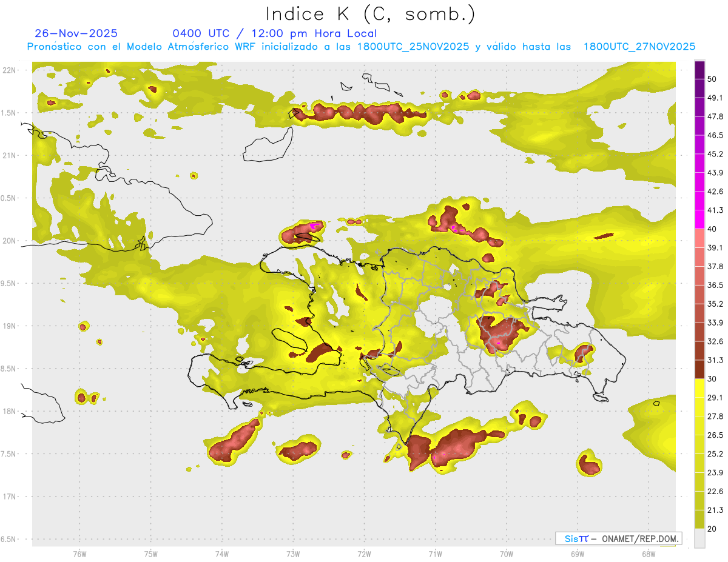Image resolution: width=728 pixels, height=562 pixels.
Task: Click the longitude axis label "70W"
Action: click(x=506, y=554)
